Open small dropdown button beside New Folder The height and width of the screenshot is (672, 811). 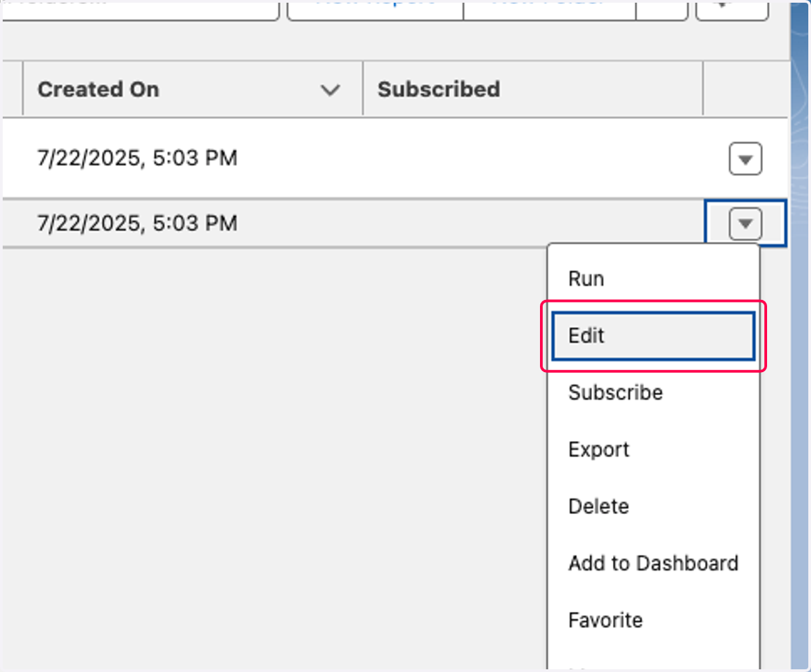point(662,9)
